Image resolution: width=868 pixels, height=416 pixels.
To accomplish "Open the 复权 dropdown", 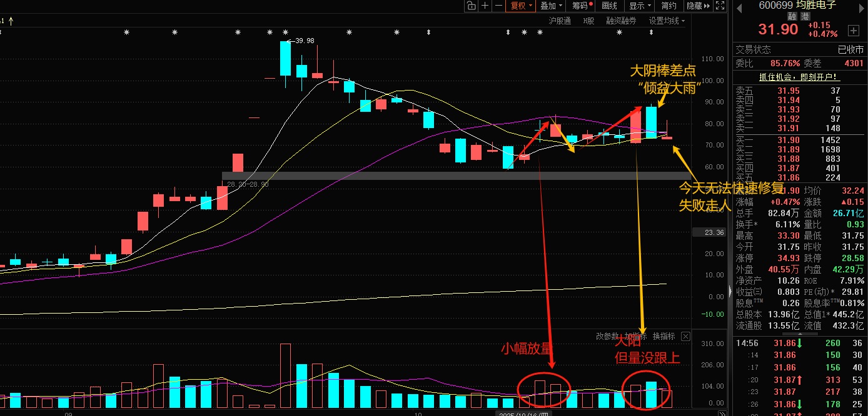I will pyautogui.click(x=521, y=6).
